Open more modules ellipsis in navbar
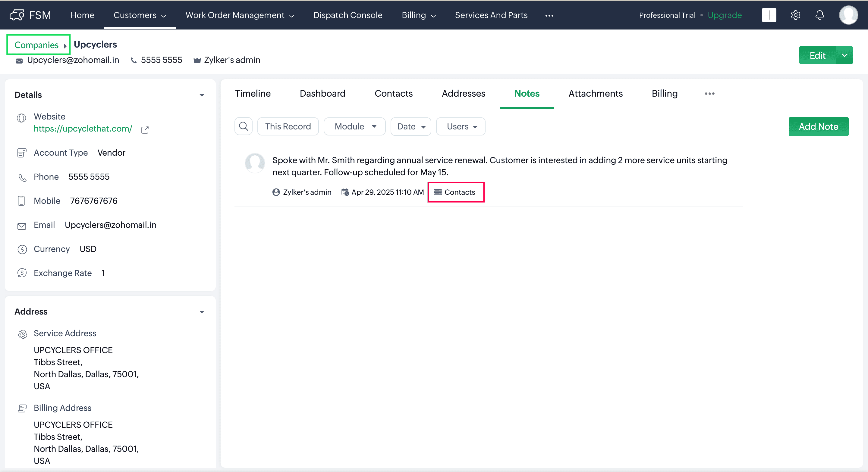 click(x=549, y=15)
